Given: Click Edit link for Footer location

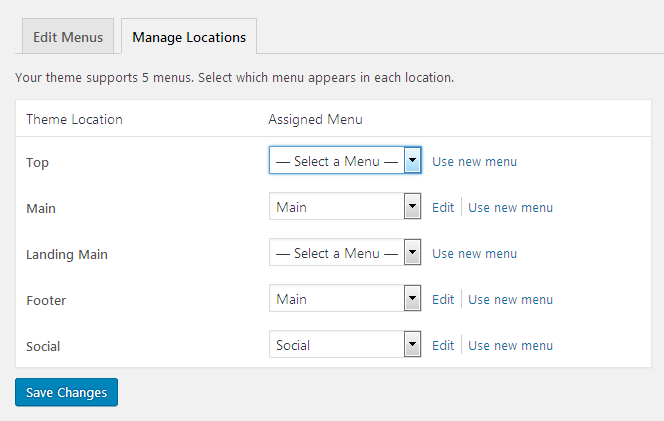Looking at the screenshot, I should pos(443,299).
